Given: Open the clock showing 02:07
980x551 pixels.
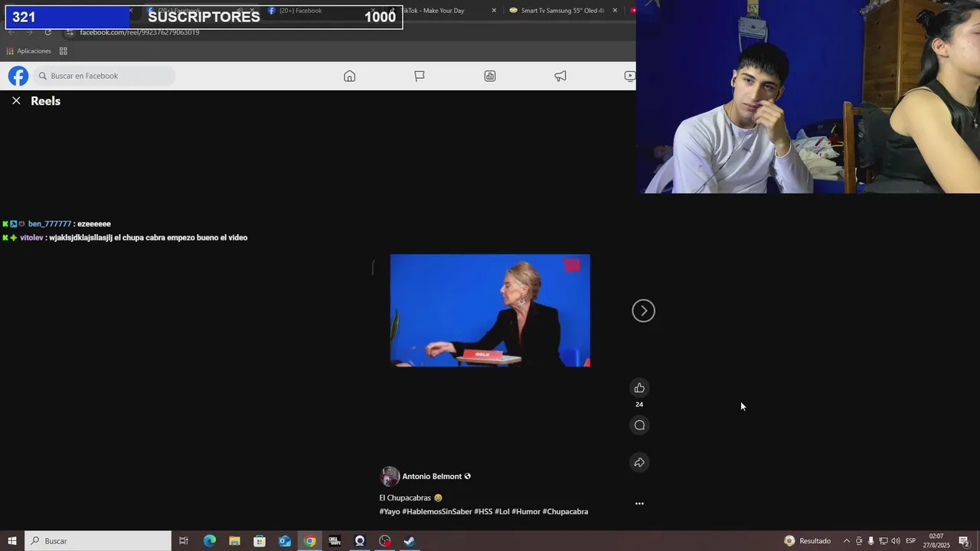Looking at the screenshot, I should click(936, 541).
